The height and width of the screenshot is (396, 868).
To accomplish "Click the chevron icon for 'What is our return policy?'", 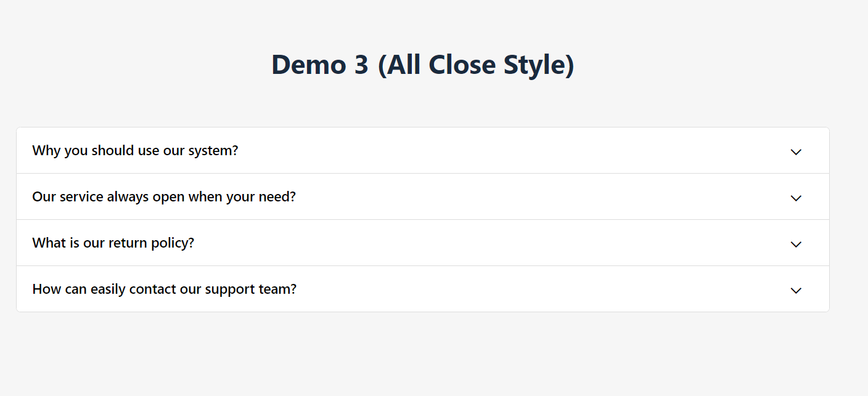I will click(x=796, y=244).
